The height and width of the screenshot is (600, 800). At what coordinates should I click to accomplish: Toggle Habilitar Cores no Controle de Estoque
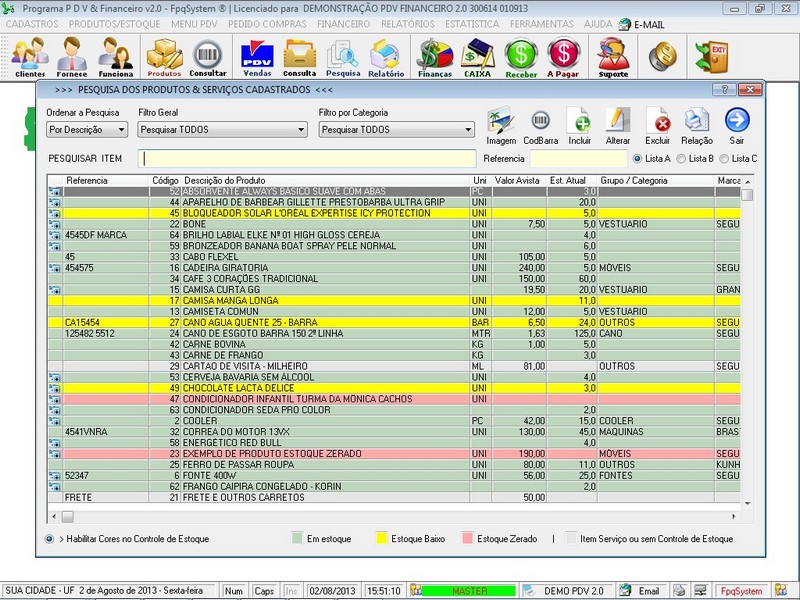50,539
